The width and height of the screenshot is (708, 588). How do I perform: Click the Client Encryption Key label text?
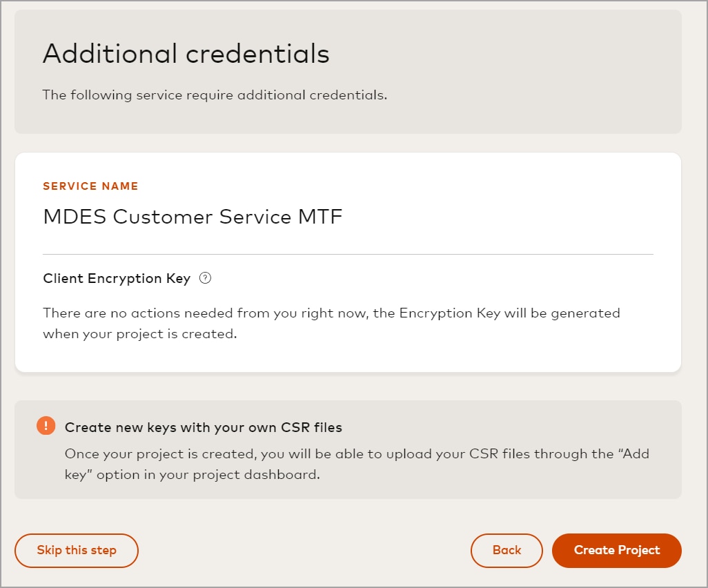tap(116, 278)
